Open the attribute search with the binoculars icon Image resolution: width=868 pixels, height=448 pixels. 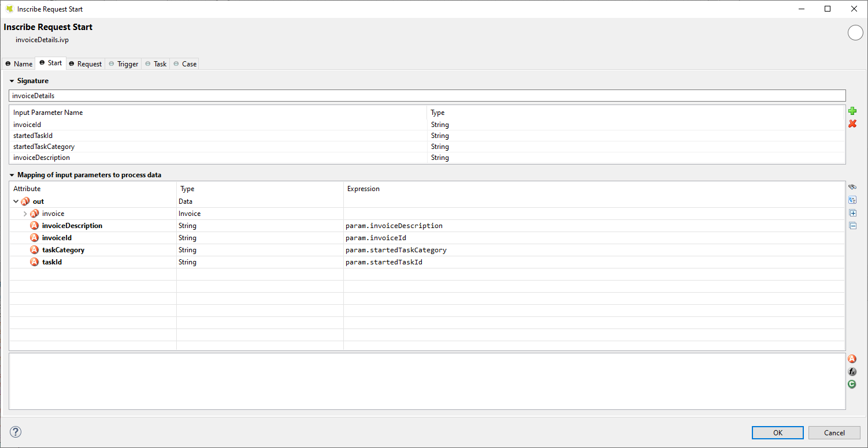tap(852, 186)
